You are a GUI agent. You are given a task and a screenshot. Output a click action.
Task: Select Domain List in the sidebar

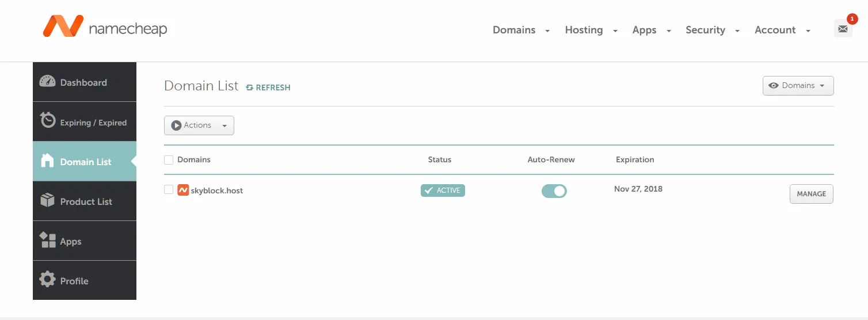point(85,161)
